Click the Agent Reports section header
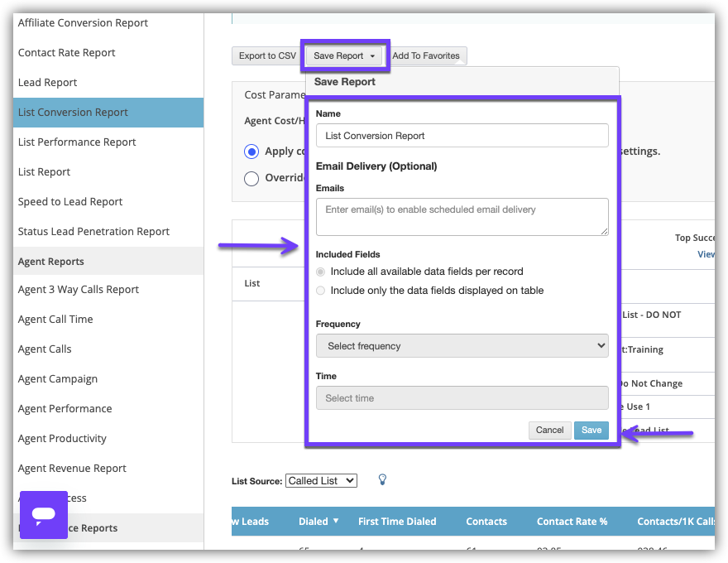Image resolution: width=728 pixels, height=563 pixels. point(108,261)
